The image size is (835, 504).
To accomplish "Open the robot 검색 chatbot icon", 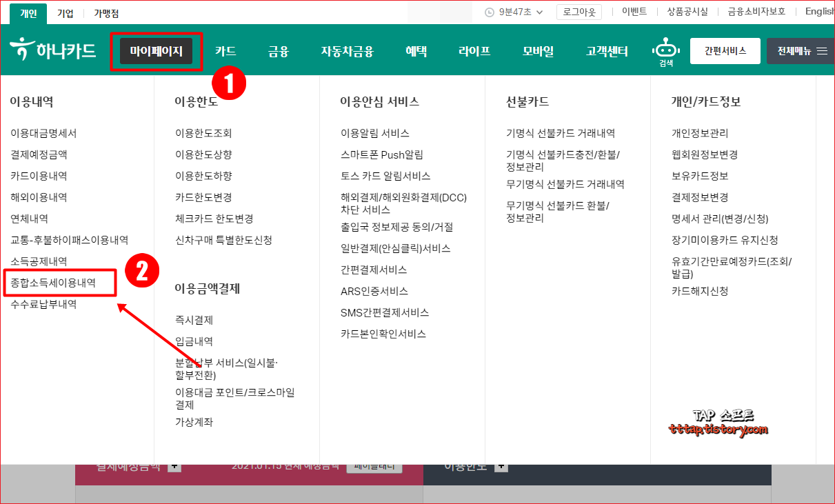I will [665, 52].
